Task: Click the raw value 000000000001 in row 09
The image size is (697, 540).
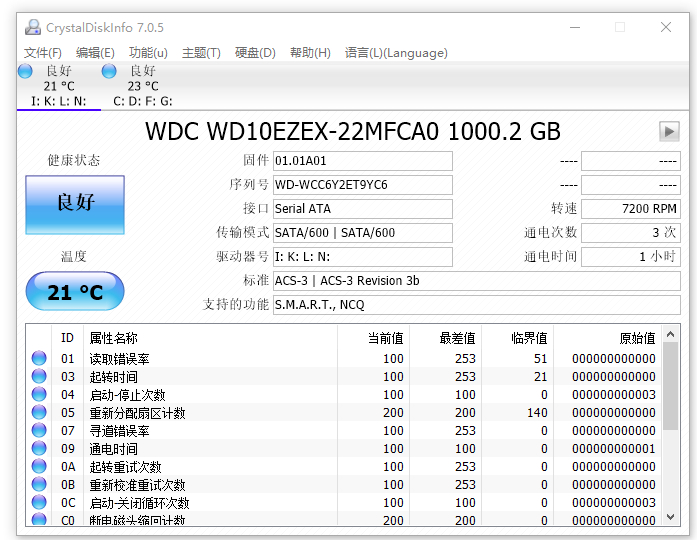Action: click(x=613, y=448)
